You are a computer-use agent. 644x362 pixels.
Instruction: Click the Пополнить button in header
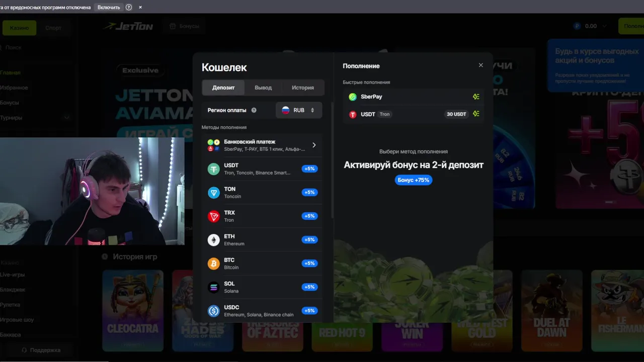[x=631, y=26]
